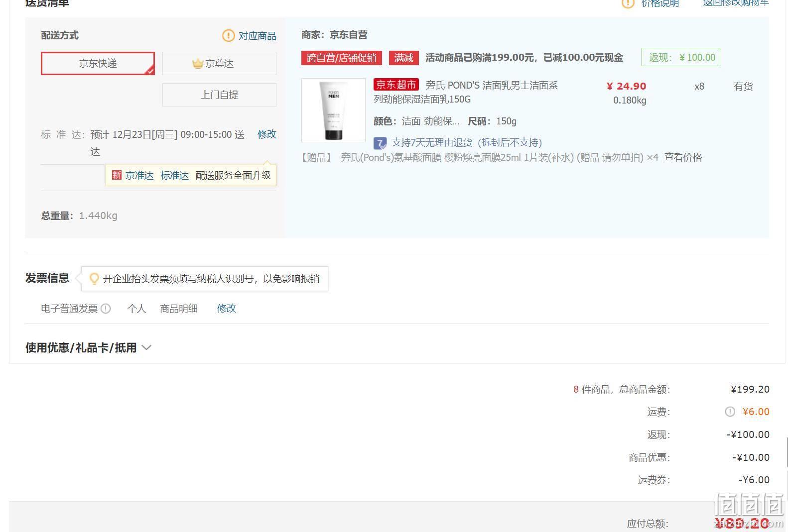
Task: Click 查看价格 for the gift item
Action: pyautogui.click(x=683, y=157)
